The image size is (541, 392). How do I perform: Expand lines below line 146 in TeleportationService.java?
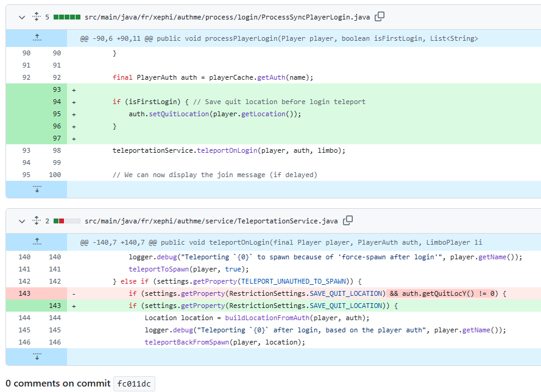coord(37,357)
